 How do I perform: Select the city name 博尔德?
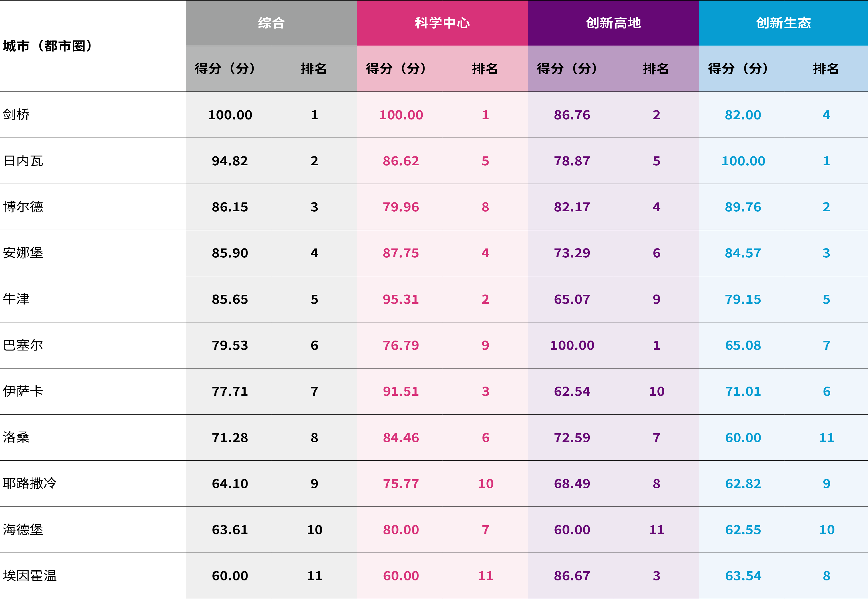click(x=23, y=207)
